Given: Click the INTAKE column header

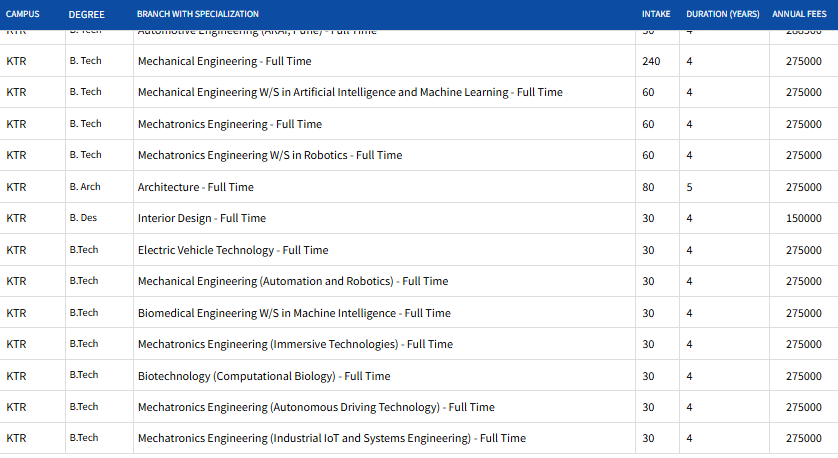Looking at the screenshot, I should click(655, 14).
